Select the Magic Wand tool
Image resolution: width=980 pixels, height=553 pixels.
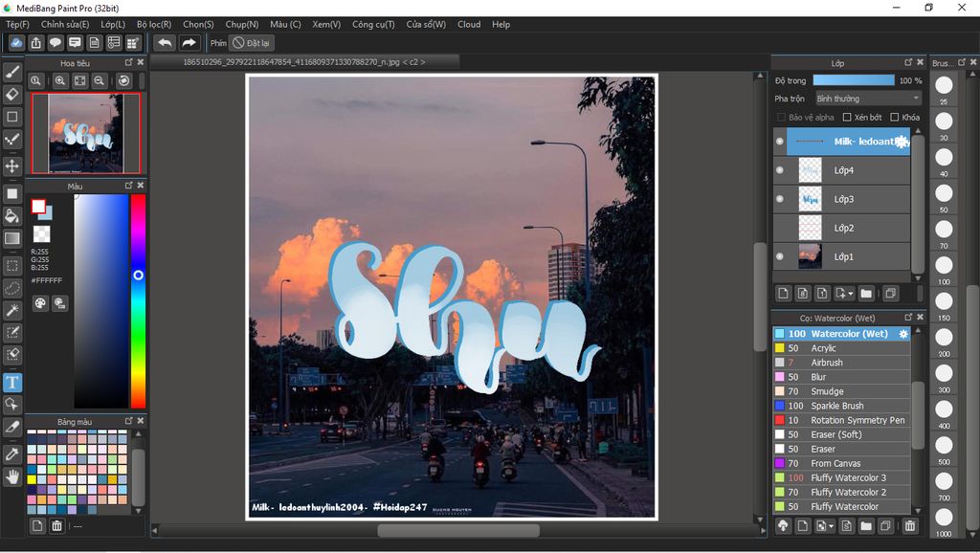[x=11, y=310]
